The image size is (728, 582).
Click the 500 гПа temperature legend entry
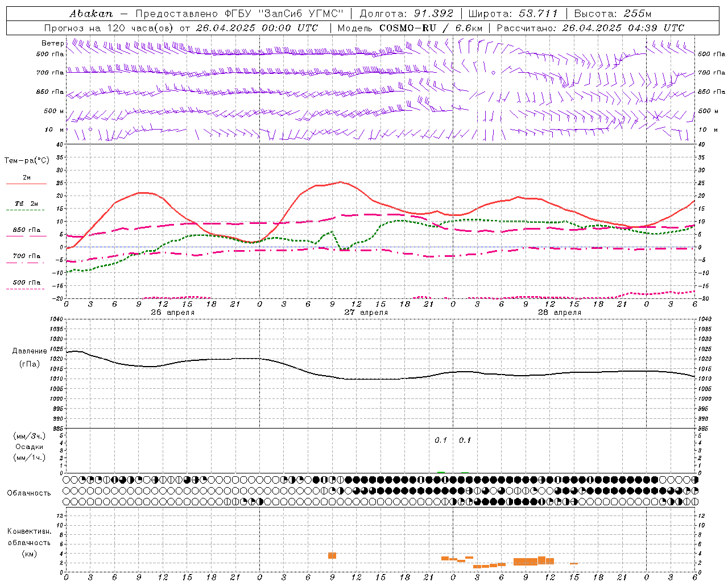pyautogui.click(x=27, y=282)
